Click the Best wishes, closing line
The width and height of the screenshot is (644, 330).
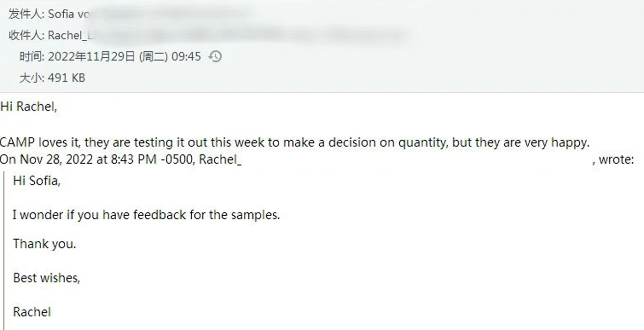[x=47, y=278]
